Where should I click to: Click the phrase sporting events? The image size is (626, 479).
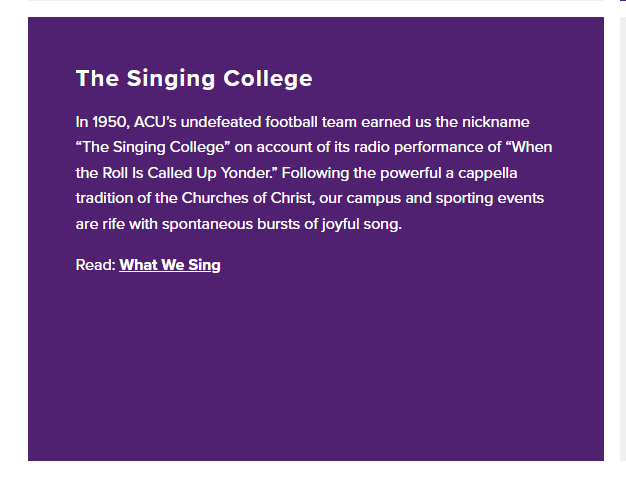(490, 198)
